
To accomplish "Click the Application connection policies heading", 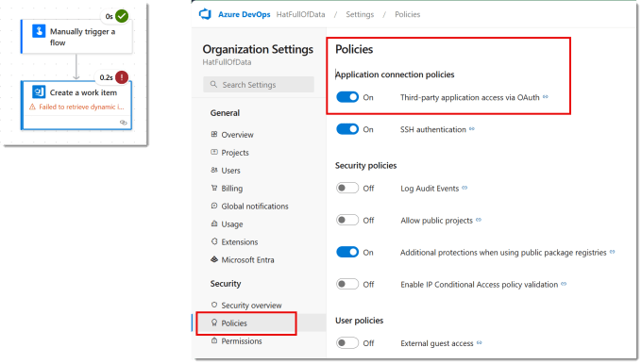I will coord(395,74).
